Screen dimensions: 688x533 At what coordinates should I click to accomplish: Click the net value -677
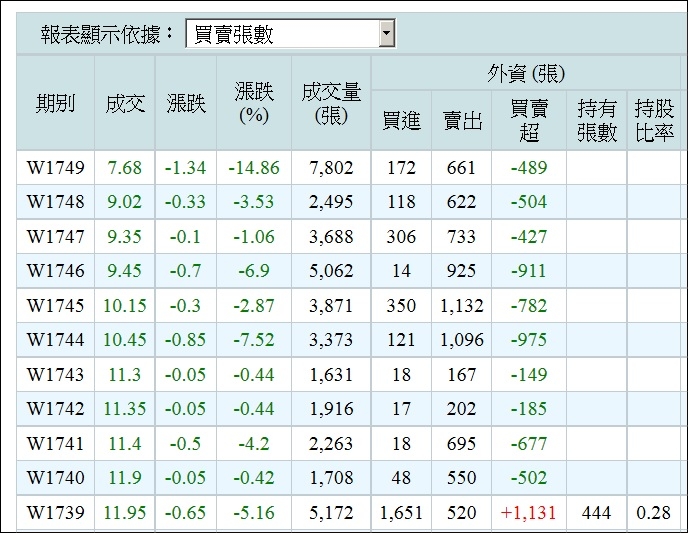(x=529, y=443)
